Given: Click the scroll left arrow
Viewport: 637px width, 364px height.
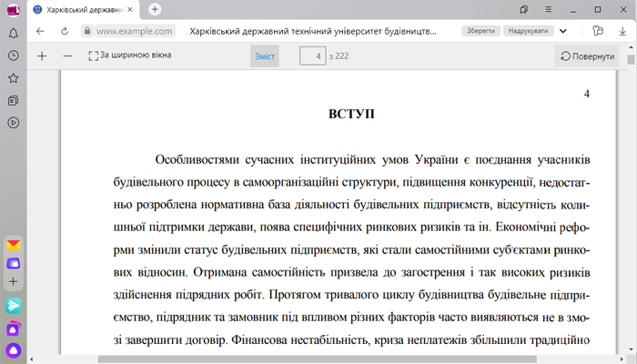Looking at the screenshot, I should click(x=32, y=359).
